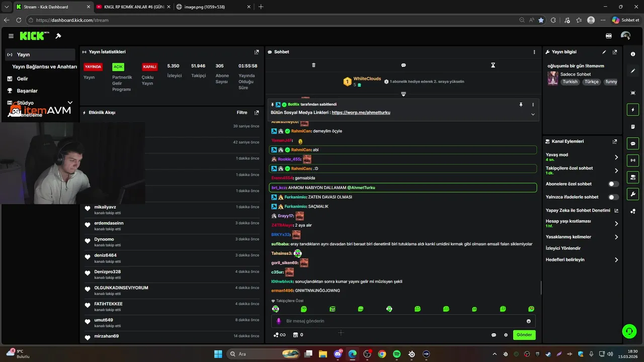Expand the pinned message with its chevron

[533, 114]
